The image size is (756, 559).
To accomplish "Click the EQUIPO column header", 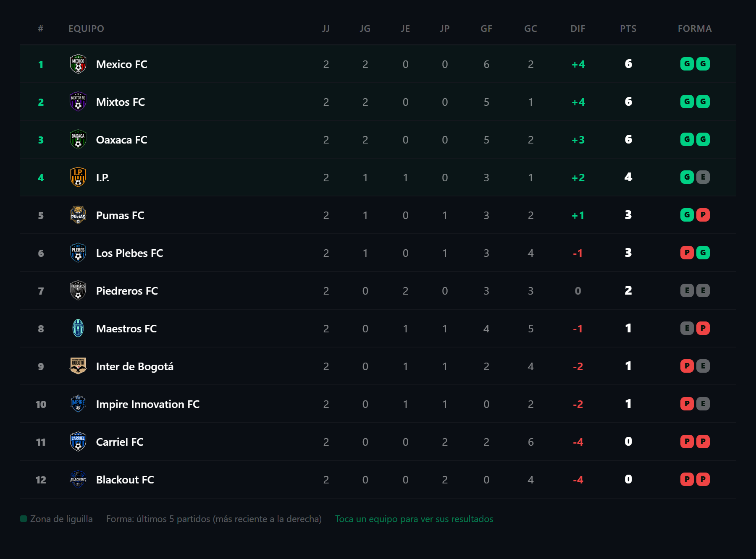I will (x=86, y=29).
